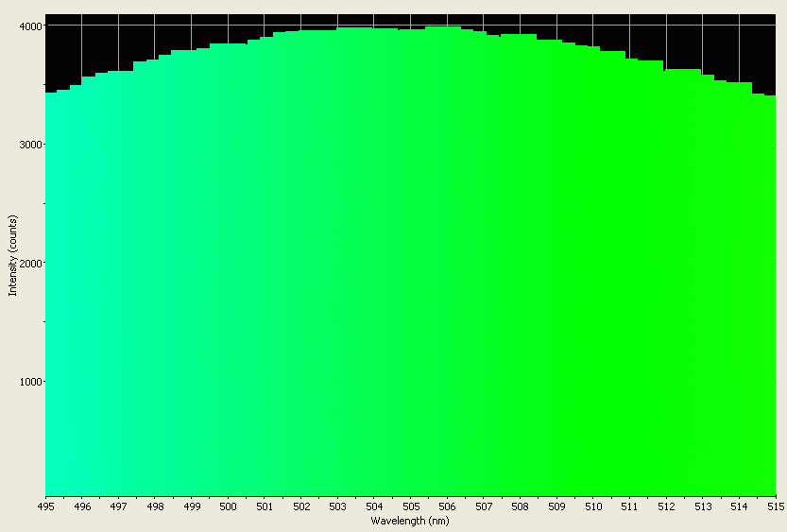Click the 495 wavelength tick label

(45, 506)
